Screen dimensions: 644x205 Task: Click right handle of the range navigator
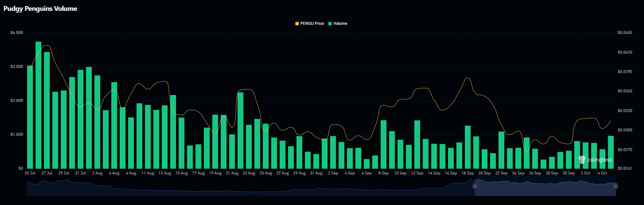pos(616,186)
